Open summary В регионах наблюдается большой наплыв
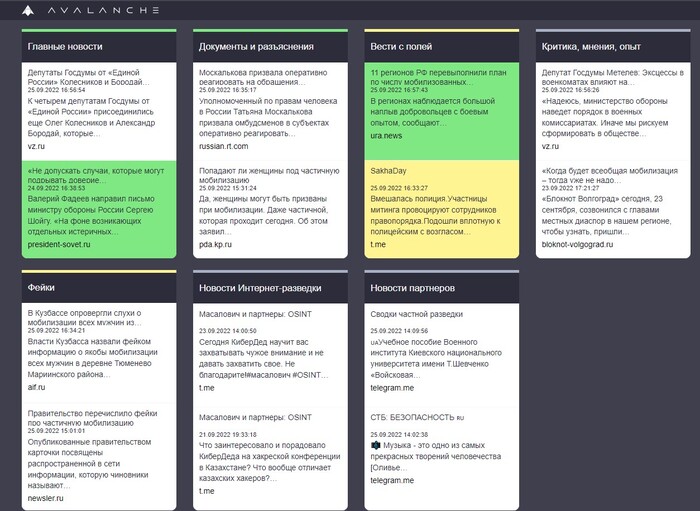The width and height of the screenshot is (700, 511). pyautogui.click(x=433, y=112)
